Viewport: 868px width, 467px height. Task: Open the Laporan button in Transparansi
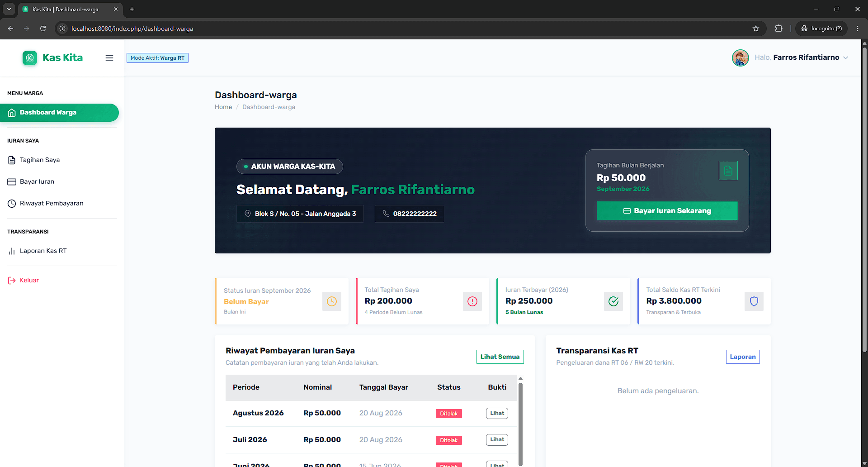pos(743,357)
